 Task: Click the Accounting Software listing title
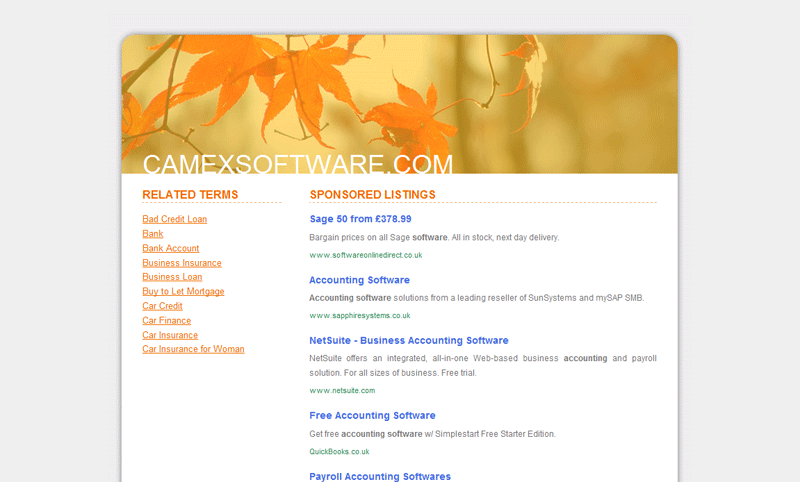pyautogui.click(x=359, y=280)
